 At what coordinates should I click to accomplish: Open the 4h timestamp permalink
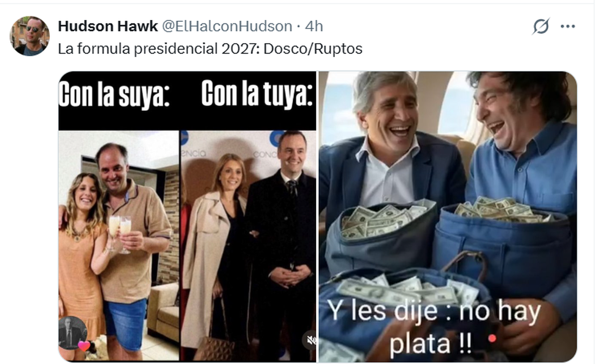[x=314, y=26]
